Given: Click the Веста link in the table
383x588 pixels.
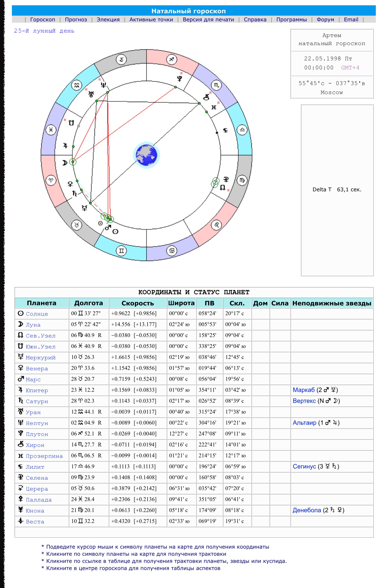Looking at the screenshot, I should click(x=35, y=522).
